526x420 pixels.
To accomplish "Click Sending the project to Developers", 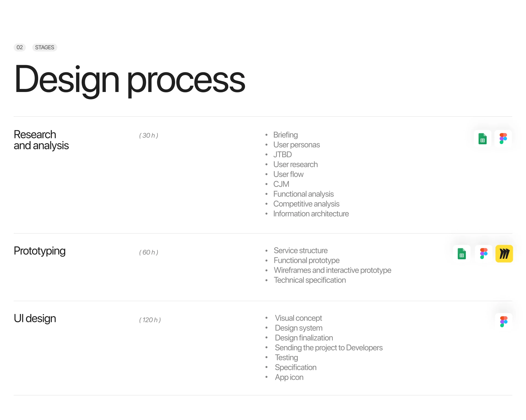I will coord(329,348).
